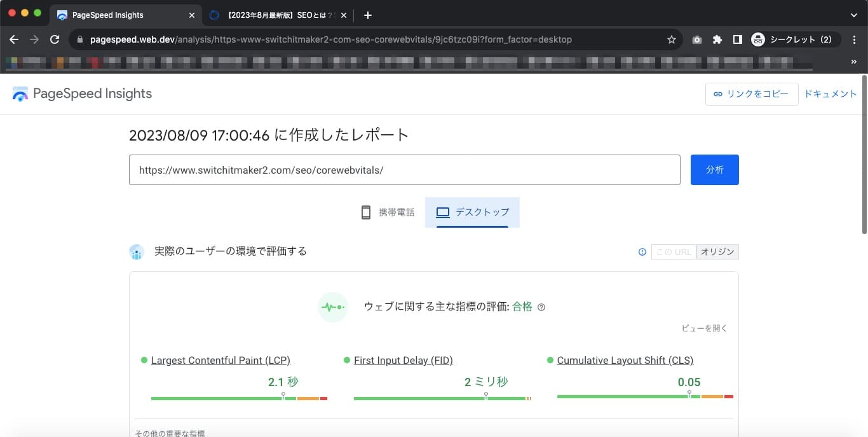Viewport: 868px width, 437px height.
Task: Switch to オリジン toggle
Action: point(717,252)
